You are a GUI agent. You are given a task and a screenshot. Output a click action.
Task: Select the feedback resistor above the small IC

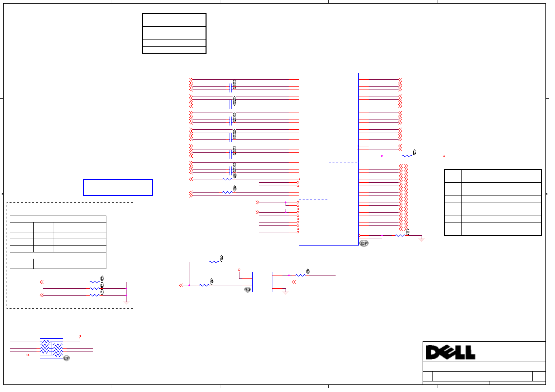(x=214, y=262)
